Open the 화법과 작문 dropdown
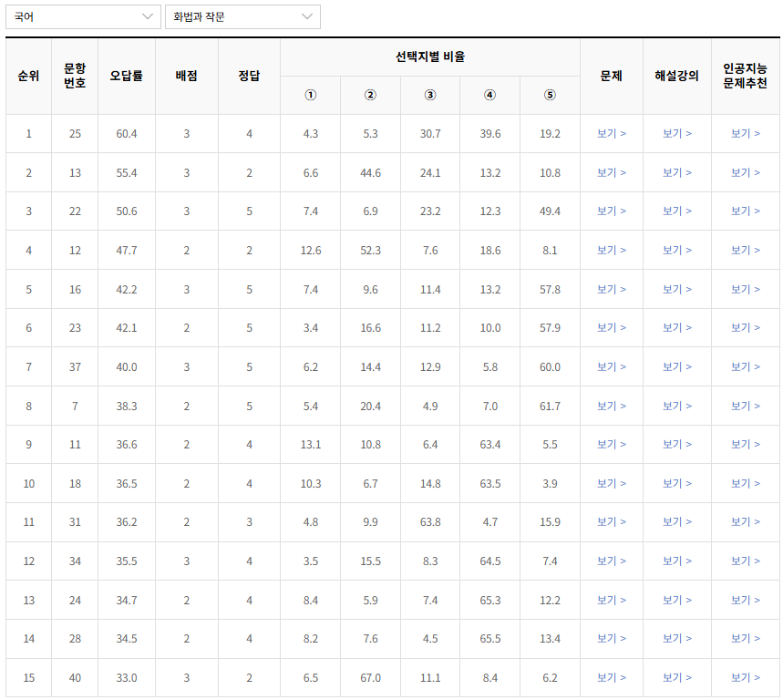The width and height of the screenshot is (783, 700). 242,16
